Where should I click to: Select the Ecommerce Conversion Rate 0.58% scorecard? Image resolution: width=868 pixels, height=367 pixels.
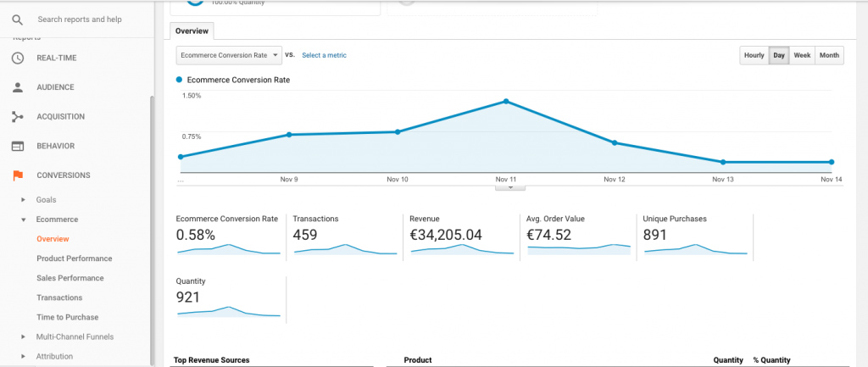point(228,237)
